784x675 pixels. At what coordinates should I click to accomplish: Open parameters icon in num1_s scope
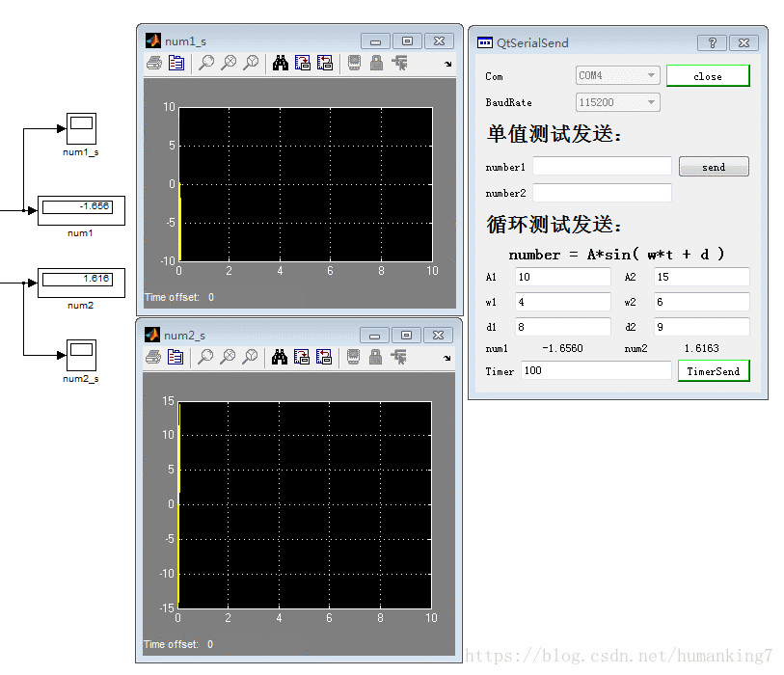click(x=176, y=63)
